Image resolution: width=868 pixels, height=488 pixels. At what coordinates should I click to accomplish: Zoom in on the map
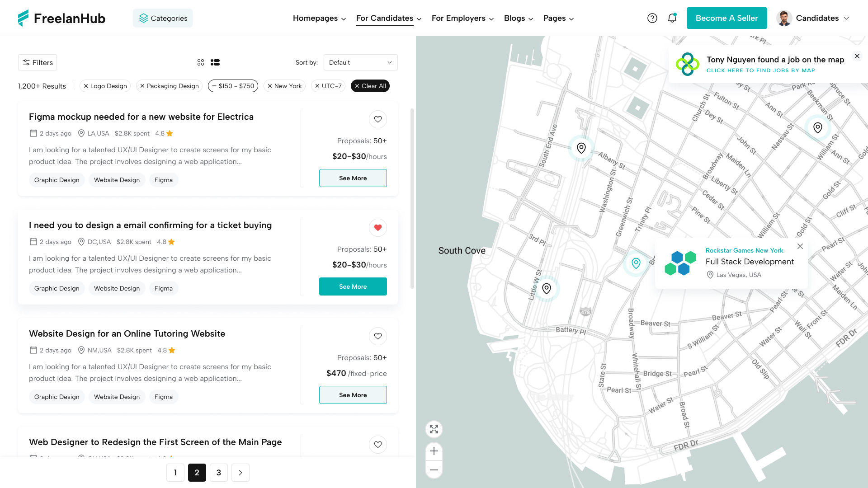coord(434,451)
